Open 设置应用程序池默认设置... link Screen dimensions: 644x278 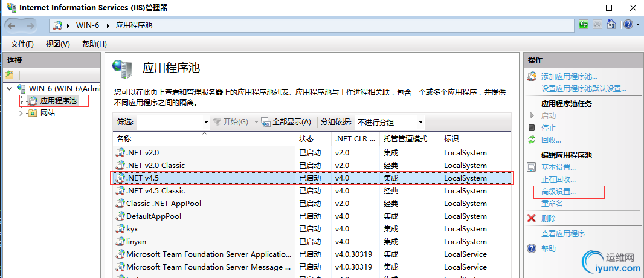click(x=584, y=89)
